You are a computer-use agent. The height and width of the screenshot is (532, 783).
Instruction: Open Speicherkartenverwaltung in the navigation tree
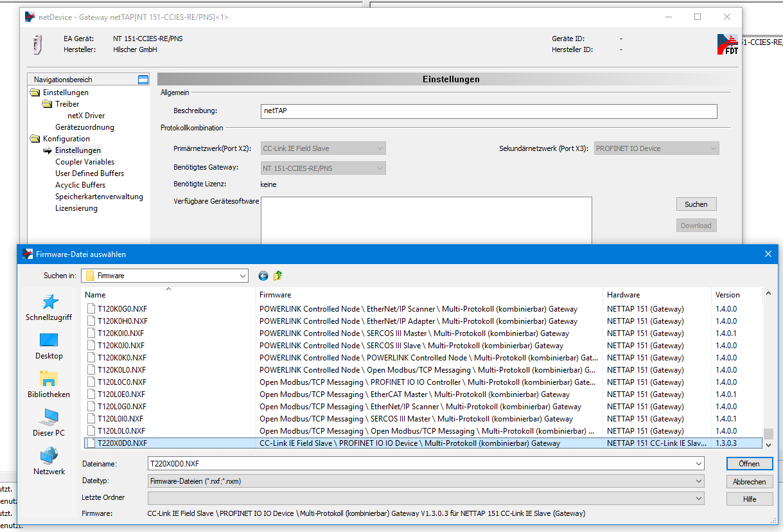click(99, 197)
